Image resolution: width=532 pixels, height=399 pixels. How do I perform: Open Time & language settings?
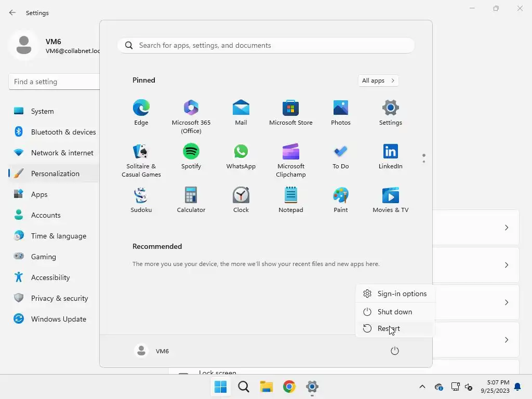(x=54, y=236)
